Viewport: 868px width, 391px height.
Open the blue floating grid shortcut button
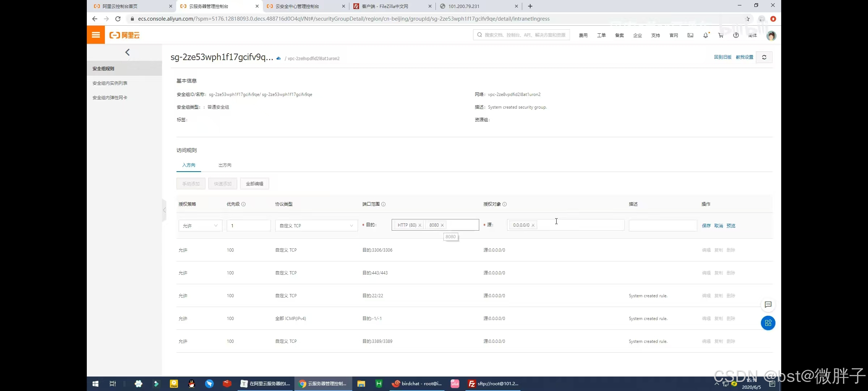(x=768, y=323)
